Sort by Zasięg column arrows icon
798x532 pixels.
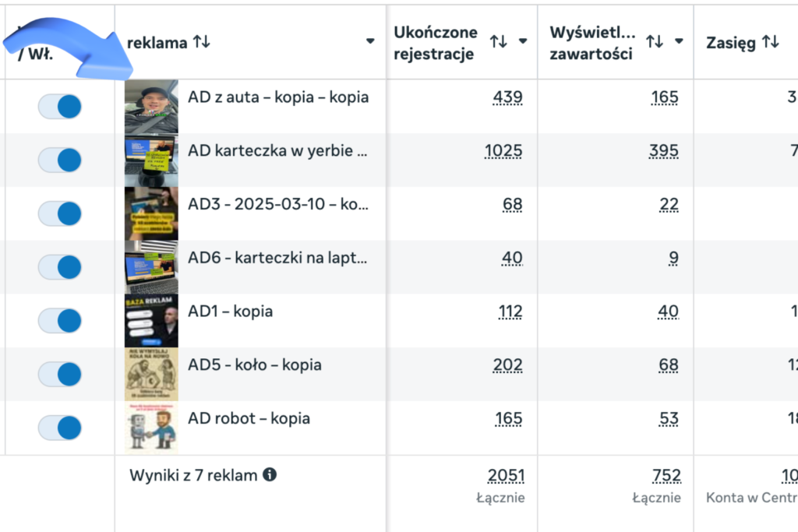pyautogui.click(x=771, y=42)
